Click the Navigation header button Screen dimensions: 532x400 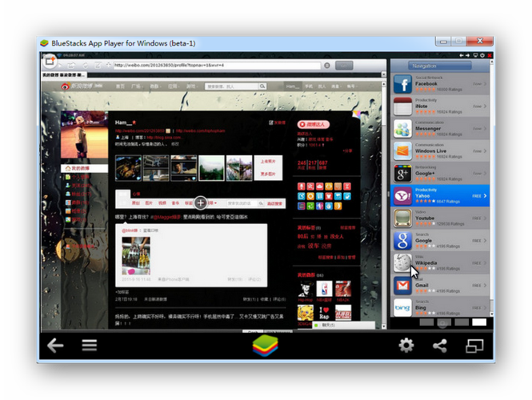(440, 66)
